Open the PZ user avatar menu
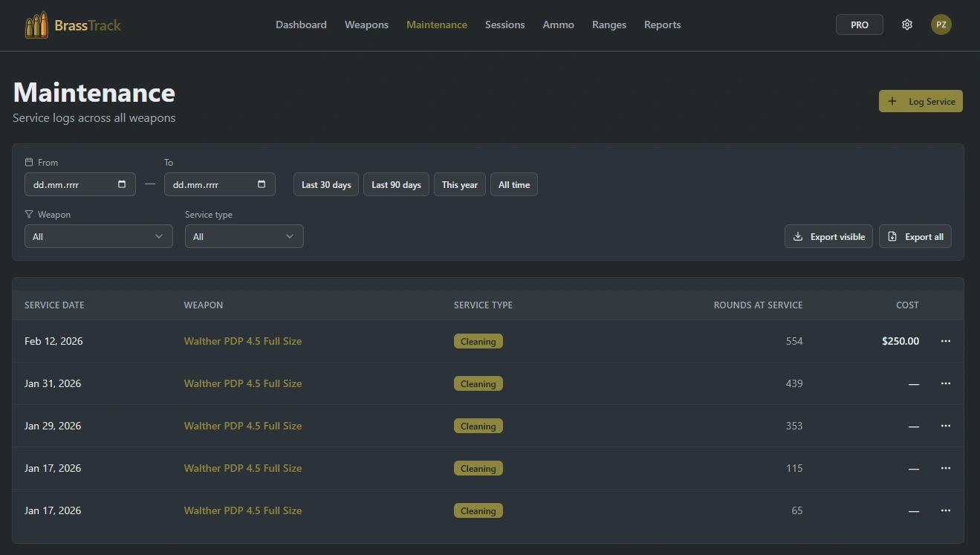 point(941,25)
